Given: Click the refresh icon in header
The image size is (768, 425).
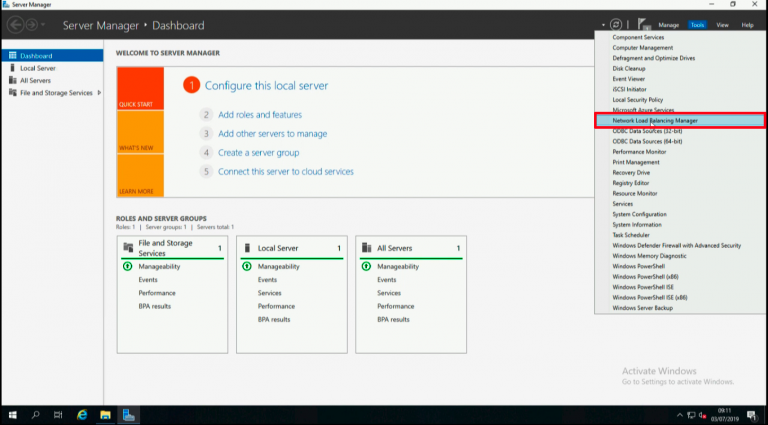Looking at the screenshot, I should tap(616, 24).
